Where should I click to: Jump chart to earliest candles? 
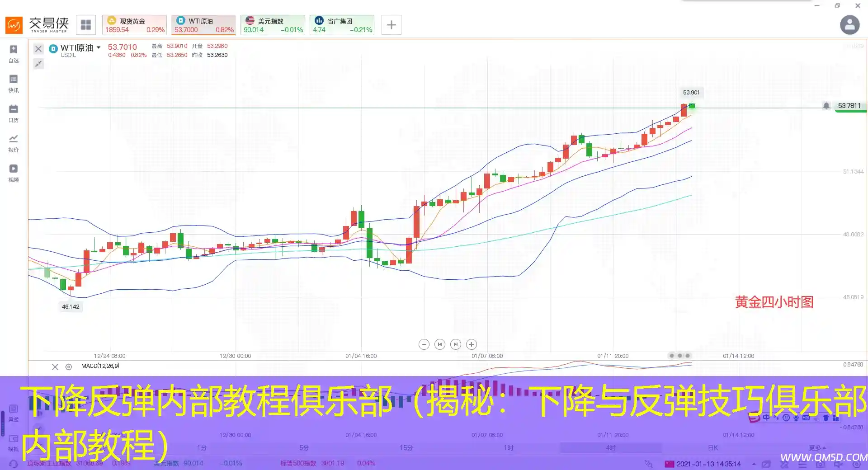(x=439, y=344)
